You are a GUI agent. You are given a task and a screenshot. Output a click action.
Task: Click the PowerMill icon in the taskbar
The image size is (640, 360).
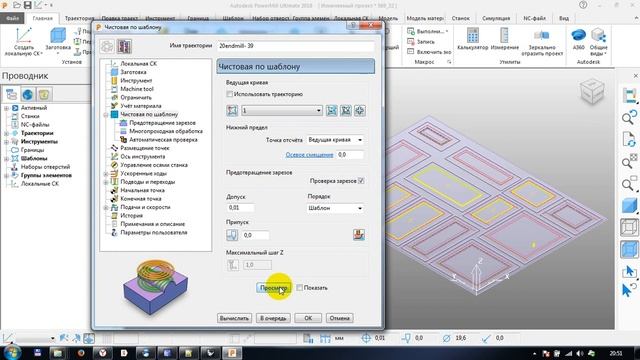[x=232, y=353]
